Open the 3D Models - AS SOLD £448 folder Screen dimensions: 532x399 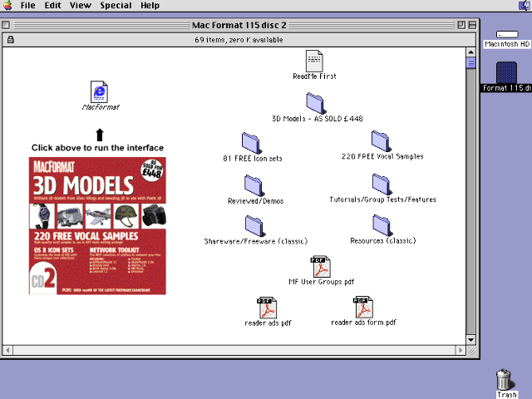[315, 103]
